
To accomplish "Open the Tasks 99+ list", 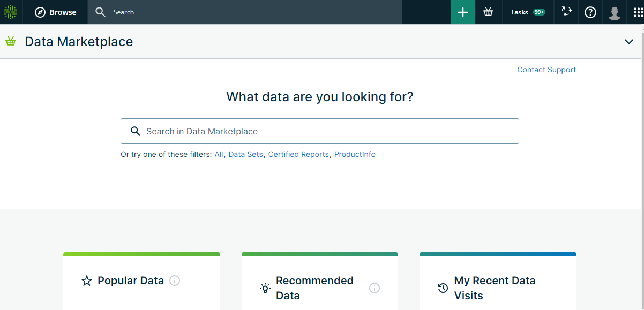I will [x=527, y=12].
